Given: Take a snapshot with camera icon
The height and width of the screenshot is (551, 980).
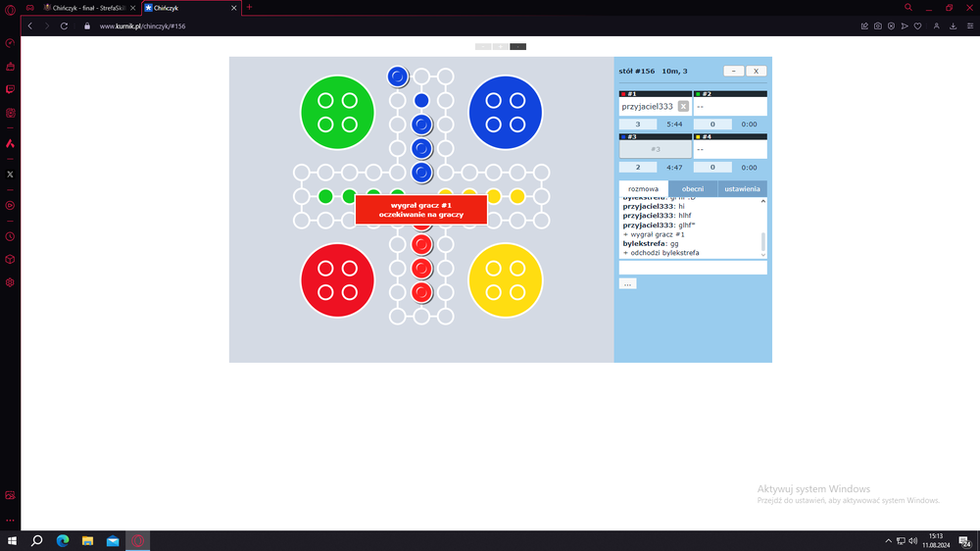Looking at the screenshot, I should 877,26.
